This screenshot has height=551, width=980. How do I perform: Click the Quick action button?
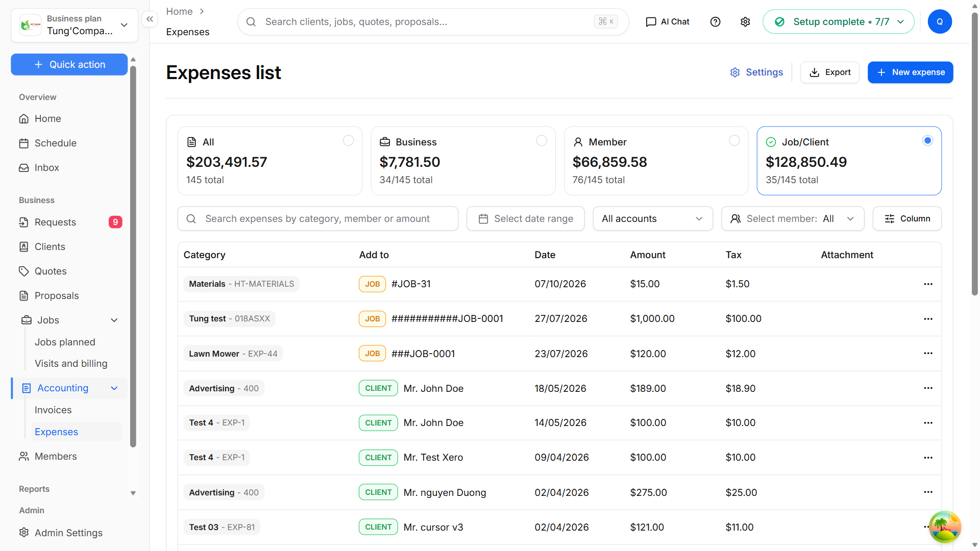tap(69, 65)
